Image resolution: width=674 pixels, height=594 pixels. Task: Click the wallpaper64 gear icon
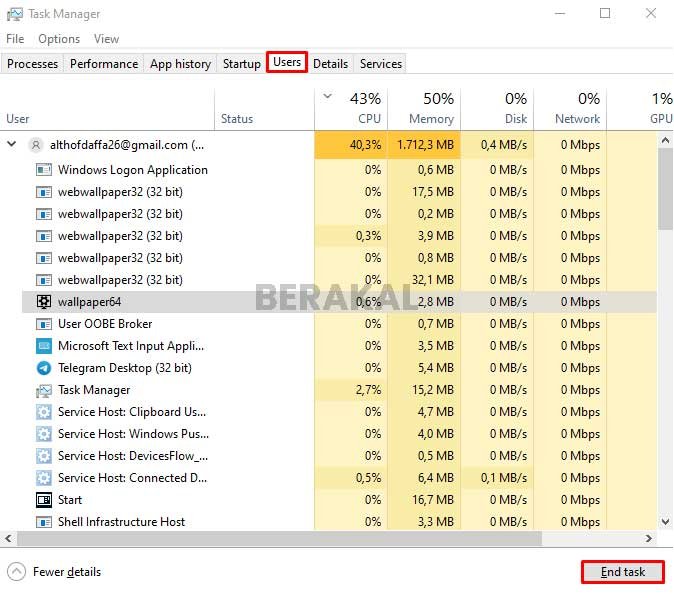(43, 302)
